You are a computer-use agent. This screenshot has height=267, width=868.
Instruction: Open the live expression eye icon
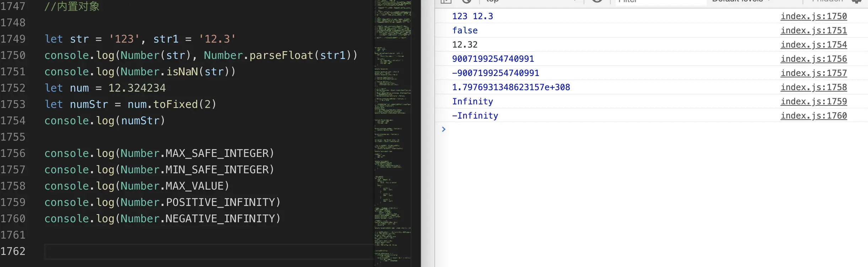(x=598, y=1)
